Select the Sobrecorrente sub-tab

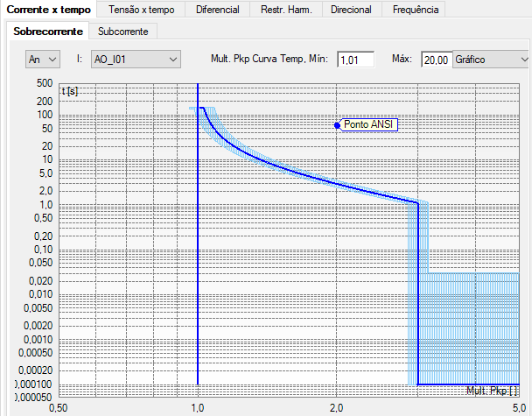[48, 32]
